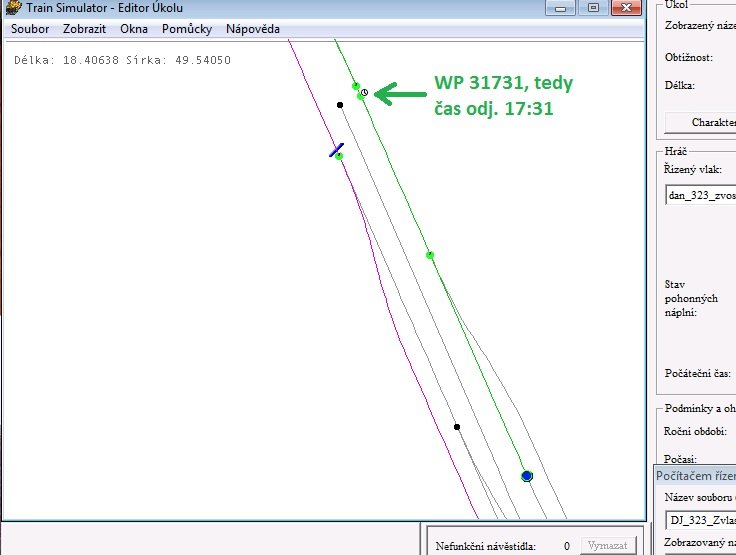Viewport: 736px width, 555px height.
Task: Select the blue siding marker on purple track
Action: pos(337,149)
